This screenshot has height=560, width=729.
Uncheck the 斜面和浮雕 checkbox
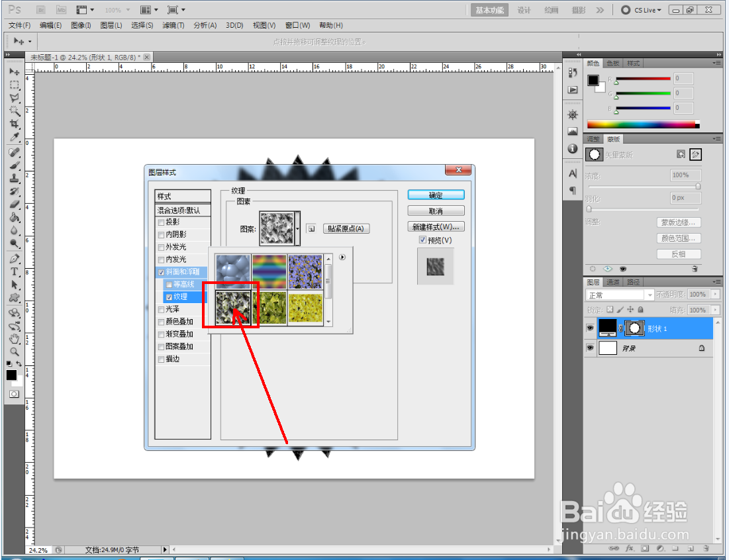point(161,272)
